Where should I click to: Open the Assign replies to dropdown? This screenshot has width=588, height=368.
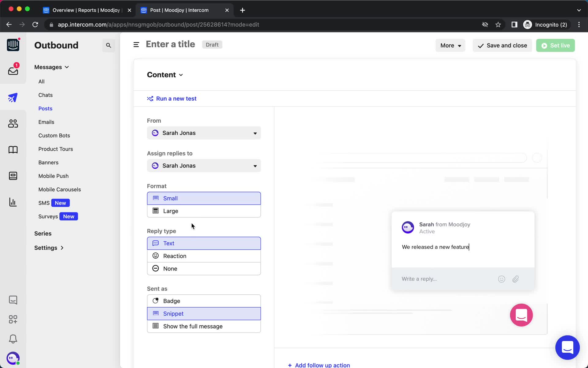204,166
